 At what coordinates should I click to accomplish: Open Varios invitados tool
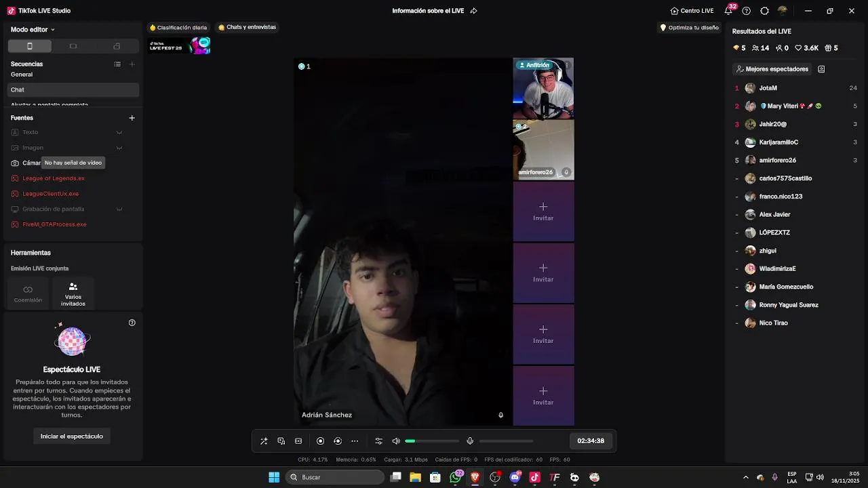click(73, 293)
